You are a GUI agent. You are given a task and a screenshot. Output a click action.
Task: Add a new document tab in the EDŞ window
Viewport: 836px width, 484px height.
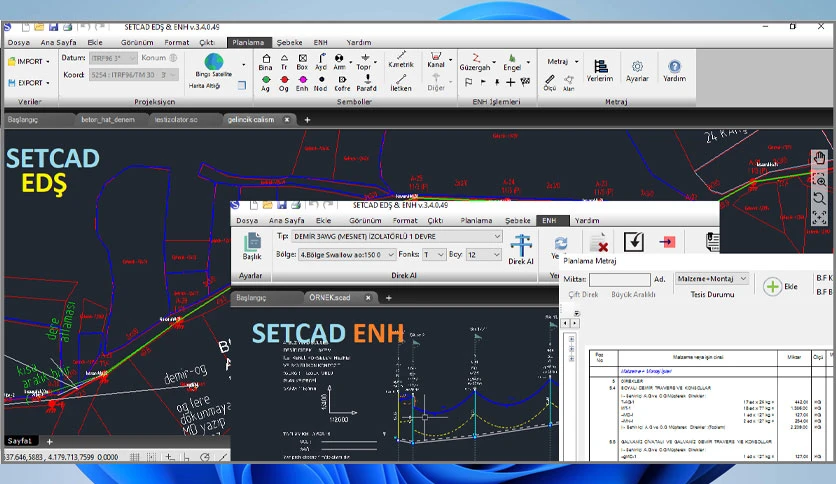click(307, 120)
